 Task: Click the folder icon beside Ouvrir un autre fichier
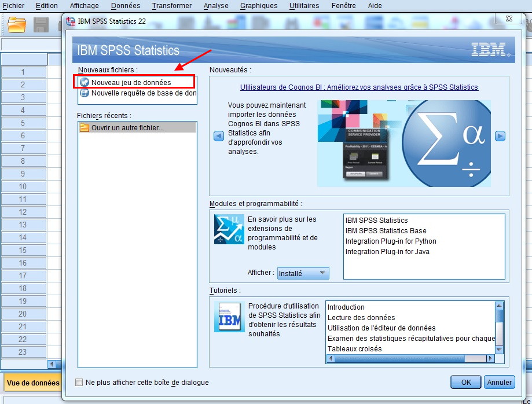[x=84, y=128]
